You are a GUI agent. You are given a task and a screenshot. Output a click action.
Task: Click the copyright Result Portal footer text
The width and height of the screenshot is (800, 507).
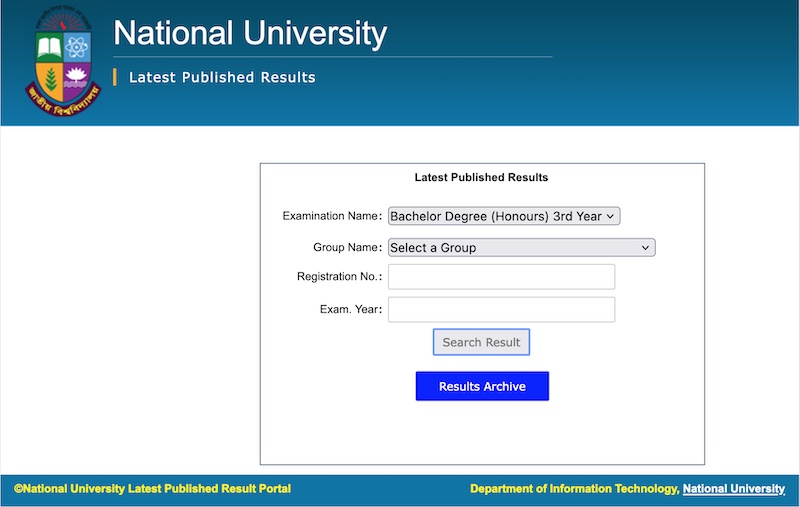[153, 489]
